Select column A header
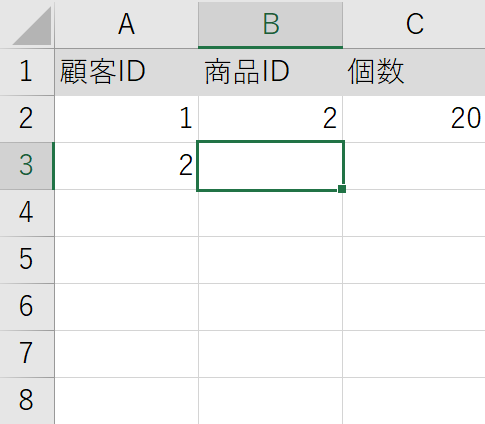The height and width of the screenshot is (424, 485). click(126, 24)
